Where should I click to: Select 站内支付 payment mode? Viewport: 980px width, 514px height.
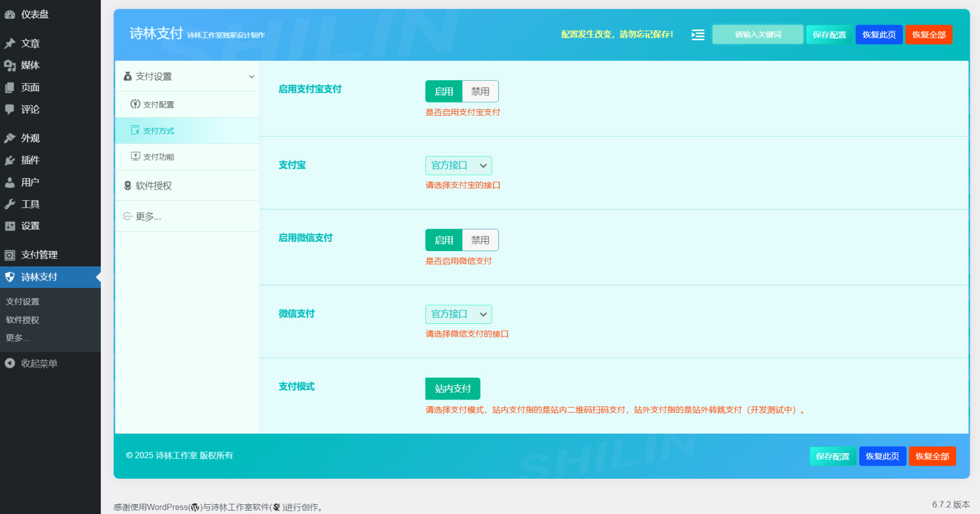453,389
